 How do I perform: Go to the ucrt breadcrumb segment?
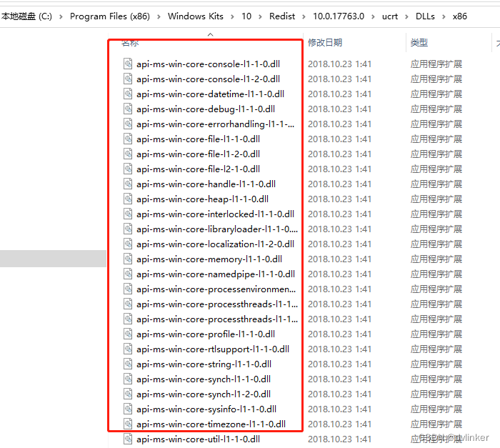tap(390, 16)
